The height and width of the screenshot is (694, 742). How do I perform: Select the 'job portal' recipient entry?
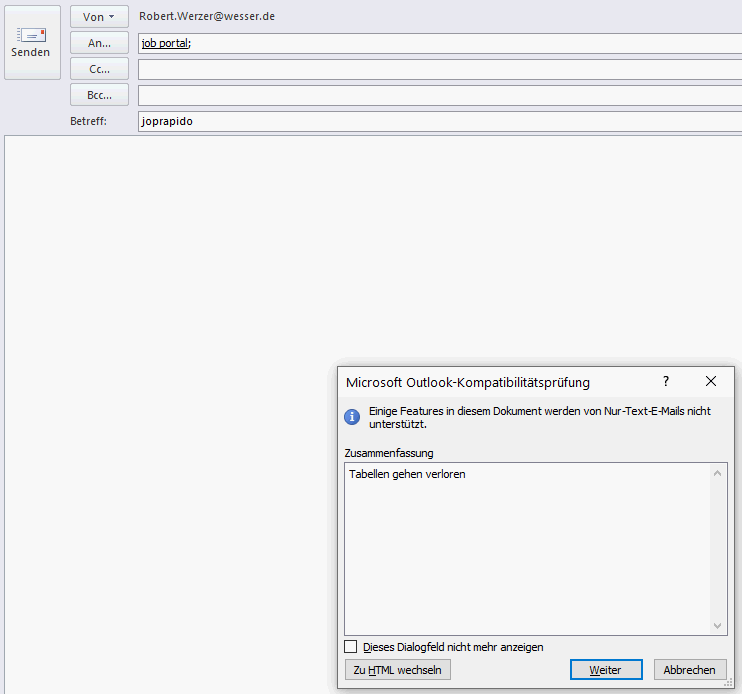[x=165, y=44]
